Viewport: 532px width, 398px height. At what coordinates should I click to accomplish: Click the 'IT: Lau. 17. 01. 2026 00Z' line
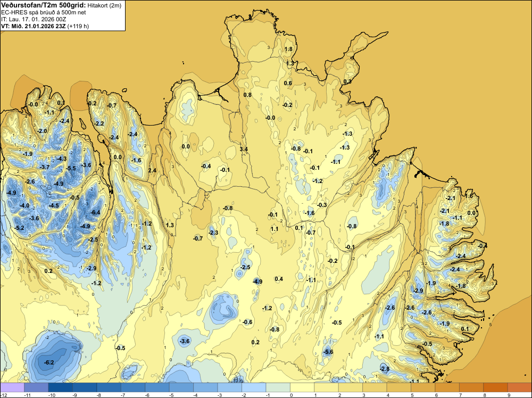[x=34, y=19]
